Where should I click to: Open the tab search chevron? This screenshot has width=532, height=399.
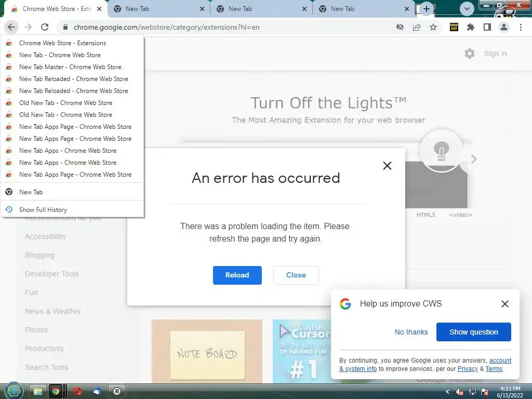pos(467,9)
